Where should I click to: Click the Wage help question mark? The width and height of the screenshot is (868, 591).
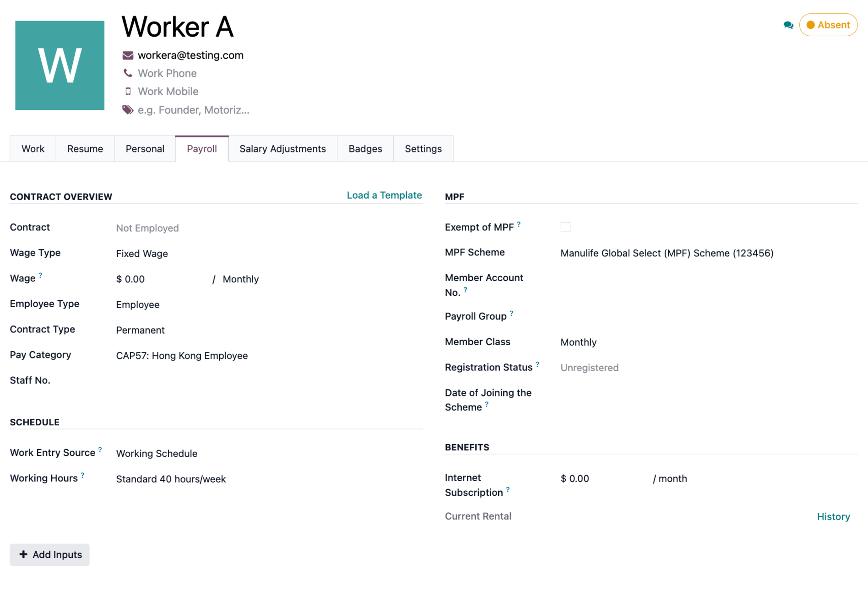tap(40, 276)
